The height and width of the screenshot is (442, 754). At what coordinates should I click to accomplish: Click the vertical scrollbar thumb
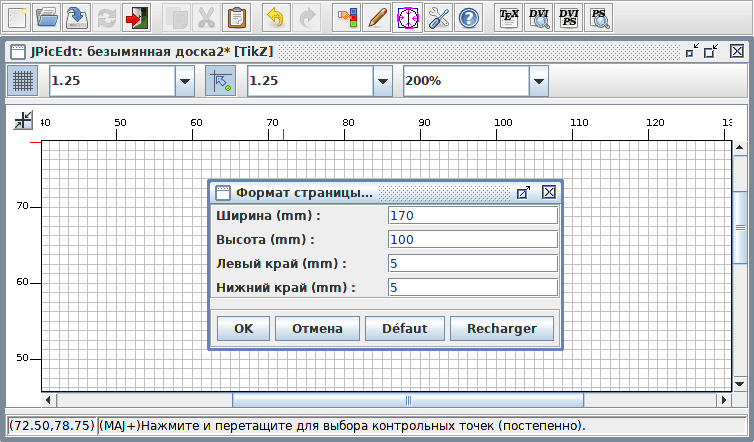click(740, 227)
